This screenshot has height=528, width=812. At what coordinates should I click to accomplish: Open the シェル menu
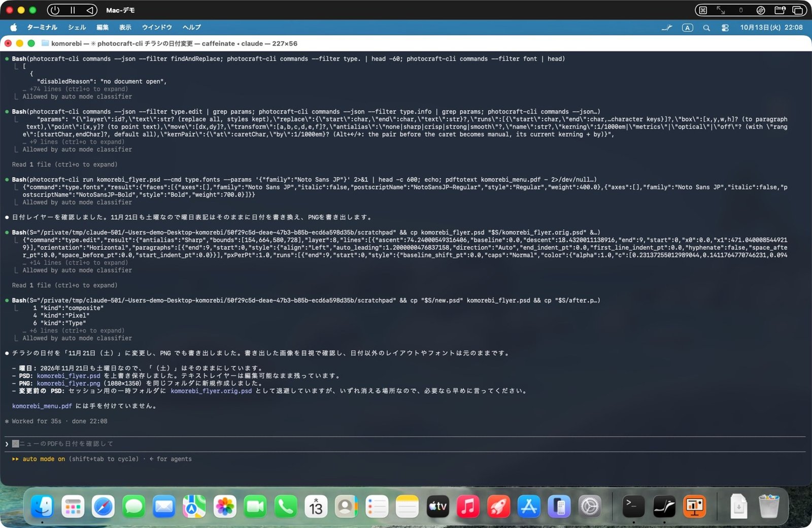pyautogui.click(x=77, y=27)
